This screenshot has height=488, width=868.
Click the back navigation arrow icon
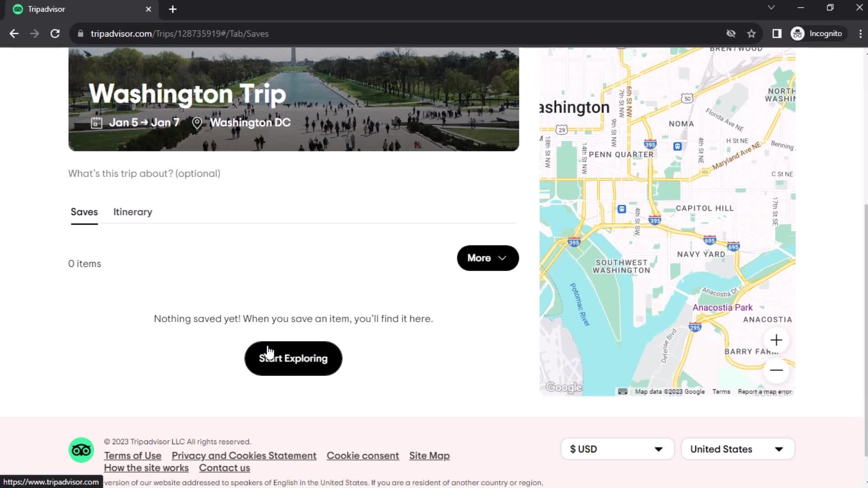coord(14,33)
